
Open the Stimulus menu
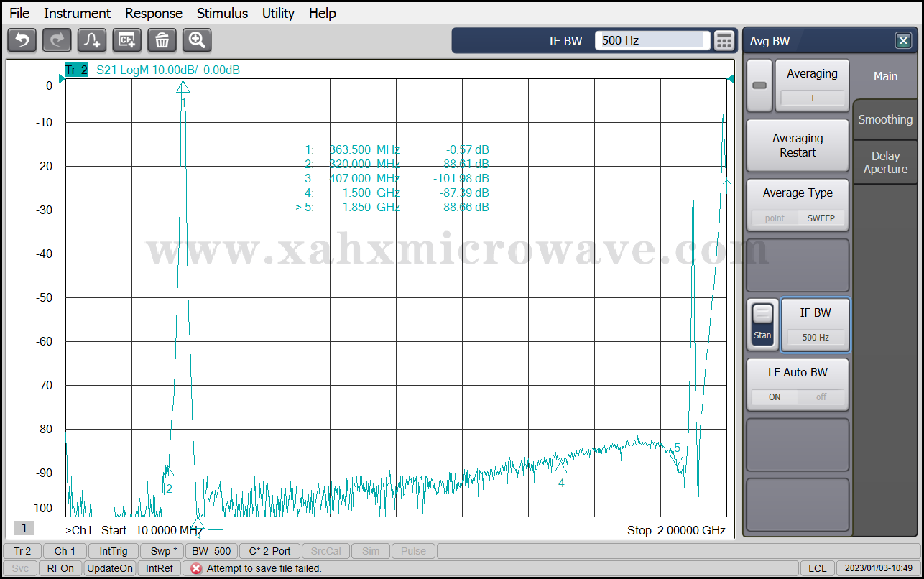click(x=222, y=13)
